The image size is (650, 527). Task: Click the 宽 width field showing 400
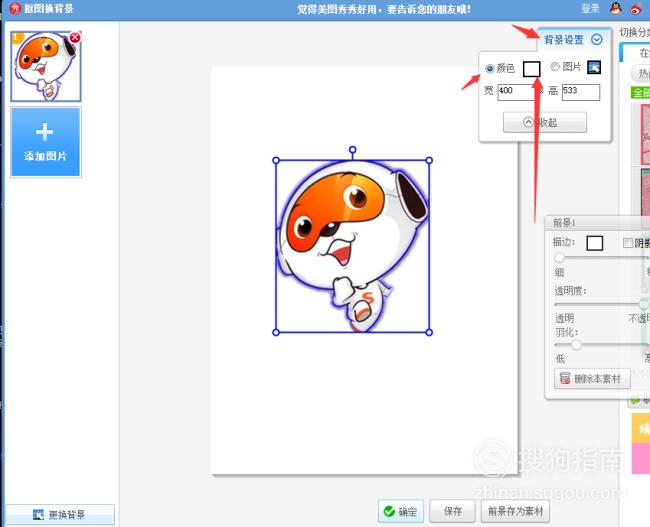click(517, 92)
